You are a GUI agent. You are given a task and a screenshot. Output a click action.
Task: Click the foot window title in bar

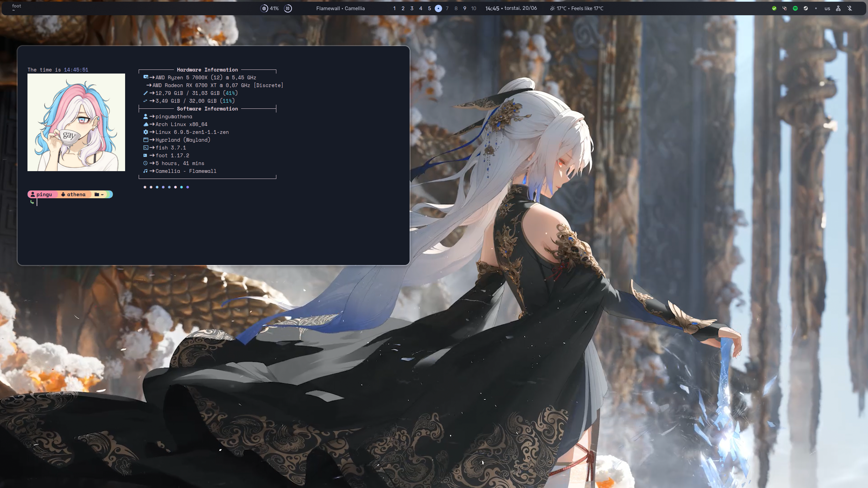click(17, 6)
